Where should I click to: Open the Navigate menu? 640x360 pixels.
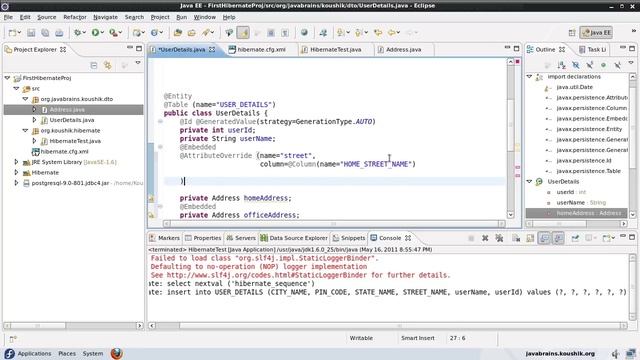105,17
